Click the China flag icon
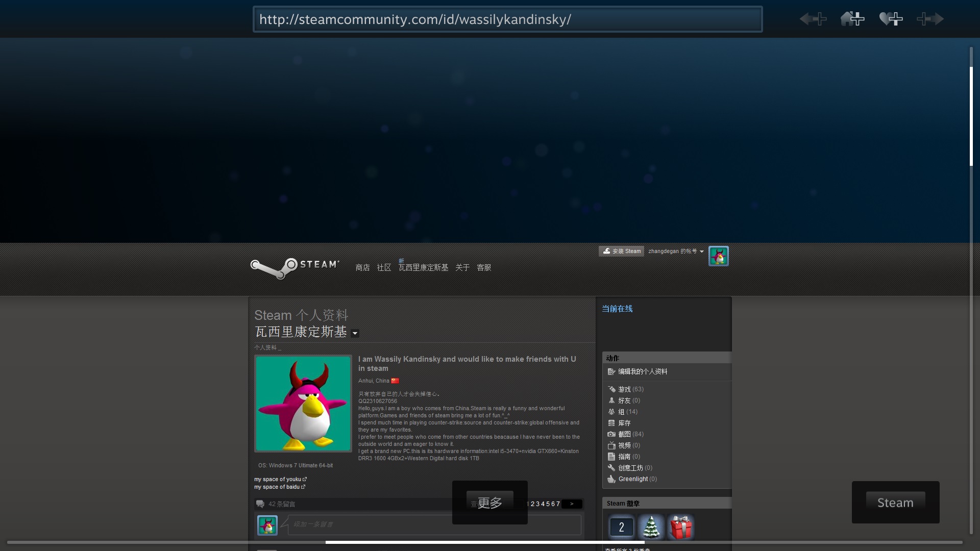The image size is (980, 551). [395, 381]
